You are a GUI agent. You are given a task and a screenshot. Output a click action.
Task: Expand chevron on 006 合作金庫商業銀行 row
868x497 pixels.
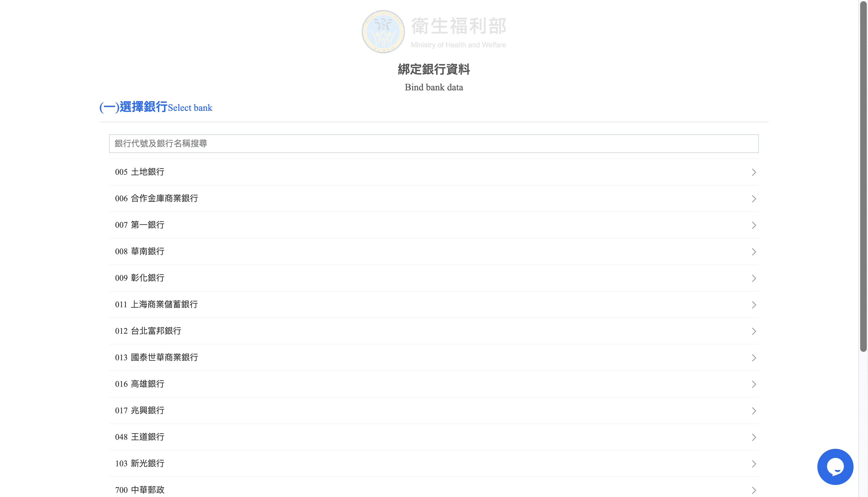(753, 199)
